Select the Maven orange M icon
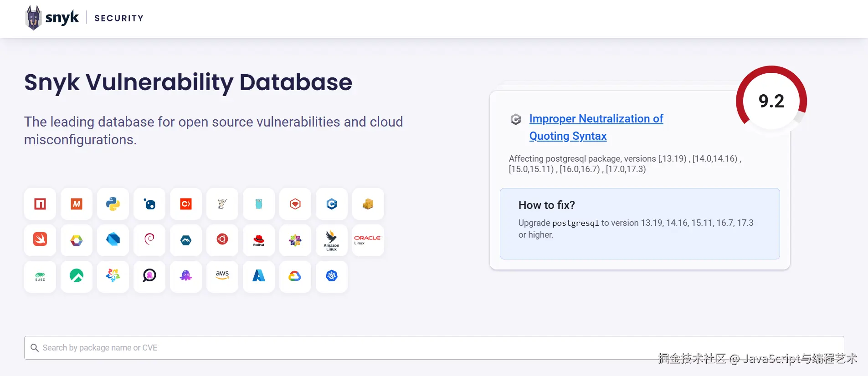The width and height of the screenshot is (868, 376). [x=77, y=204]
